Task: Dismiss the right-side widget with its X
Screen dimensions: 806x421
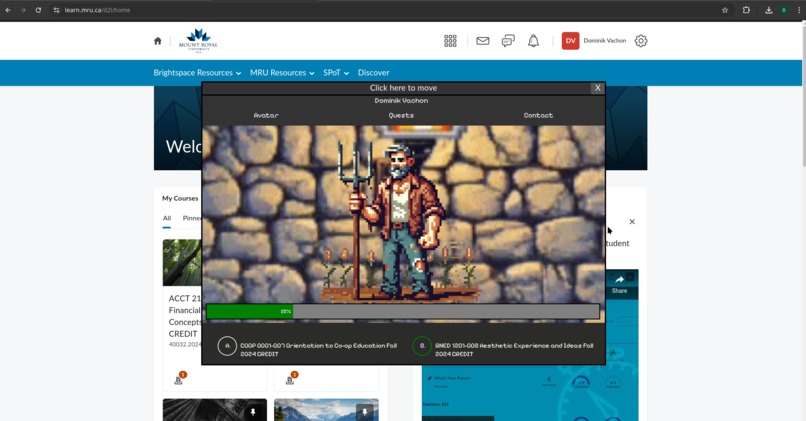Action: 632,222
